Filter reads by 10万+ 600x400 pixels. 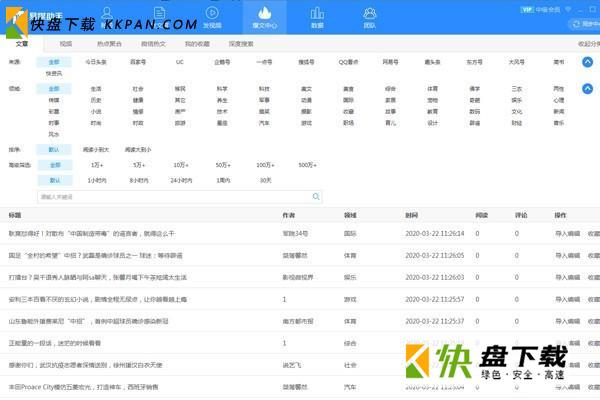(x=181, y=165)
